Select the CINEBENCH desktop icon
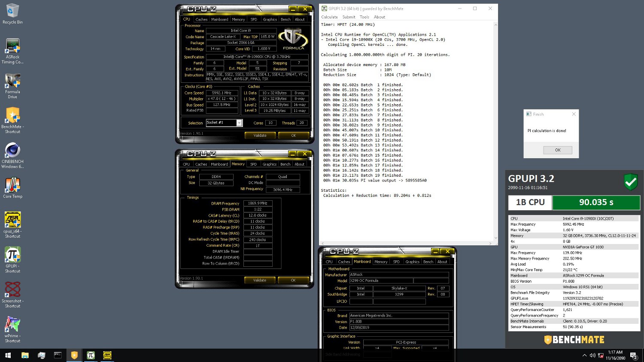The width and height of the screenshot is (644, 362). click(x=12, y=155)
